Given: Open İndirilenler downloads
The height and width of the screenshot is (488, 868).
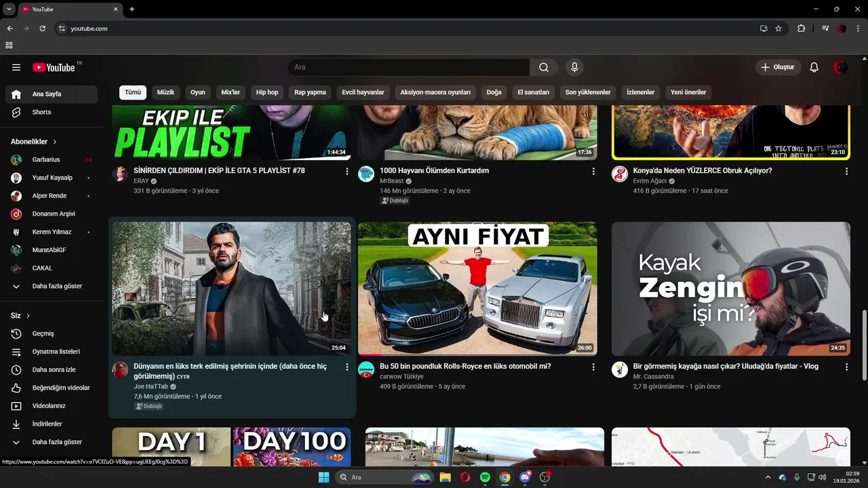Looking at the screenshot, I should [x=52, y=424].
